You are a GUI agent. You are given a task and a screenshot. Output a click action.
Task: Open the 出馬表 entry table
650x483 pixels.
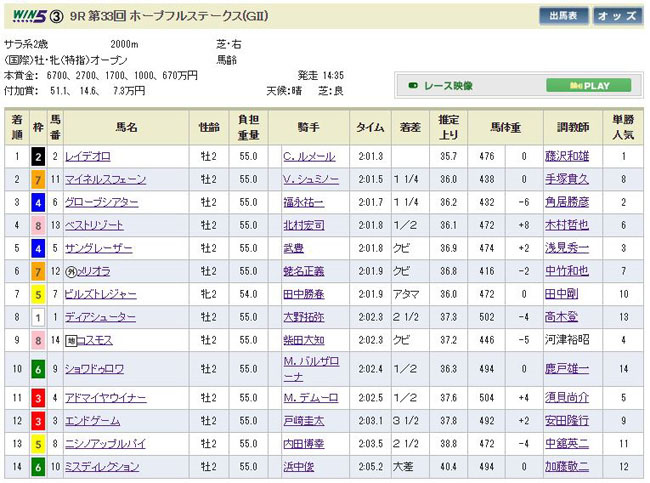[x=564, y=16]
